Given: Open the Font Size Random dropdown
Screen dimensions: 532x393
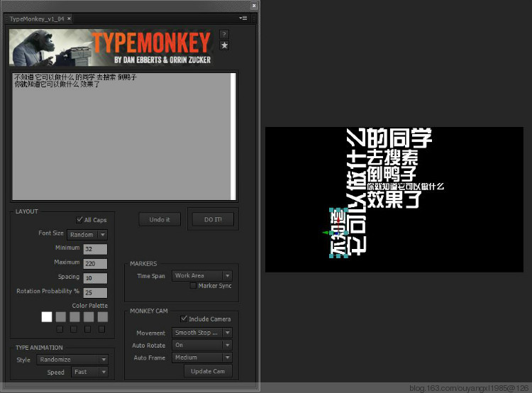Looking at the screenshot, I should [87, 235].
